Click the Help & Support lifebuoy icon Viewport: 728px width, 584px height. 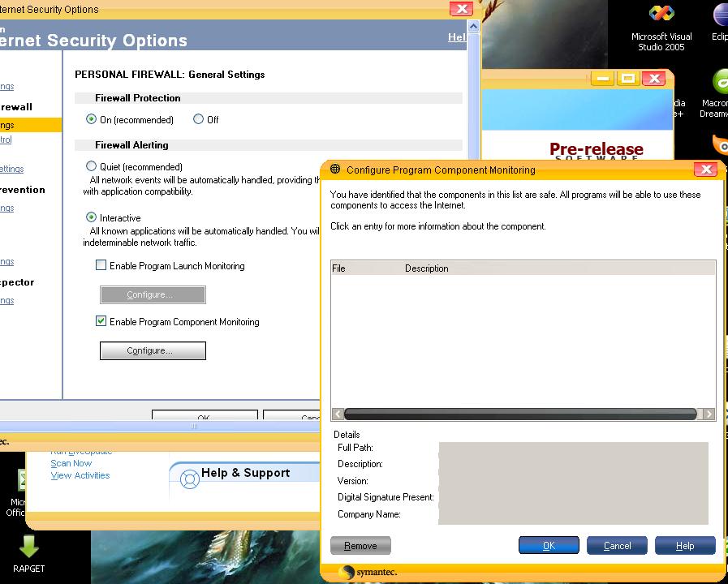pyautogui.click(x=189, y=479)
